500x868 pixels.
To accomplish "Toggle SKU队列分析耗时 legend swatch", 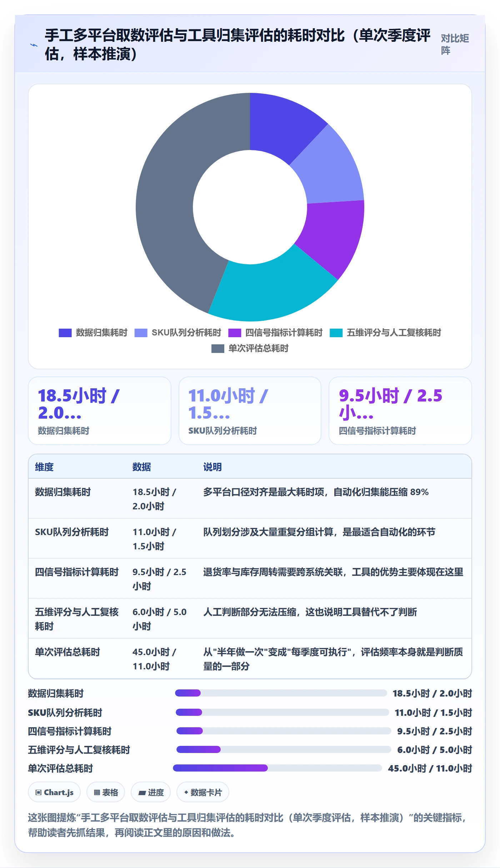I will pos(141,333).
